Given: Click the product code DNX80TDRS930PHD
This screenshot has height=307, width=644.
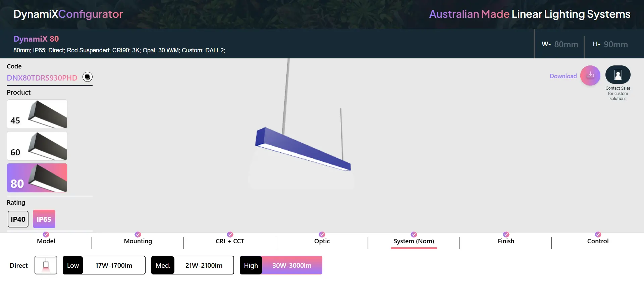Looking at the screenshot, I should pos(42,78).
